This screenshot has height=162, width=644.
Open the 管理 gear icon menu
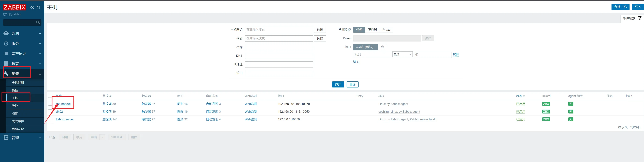pos(6,138)
